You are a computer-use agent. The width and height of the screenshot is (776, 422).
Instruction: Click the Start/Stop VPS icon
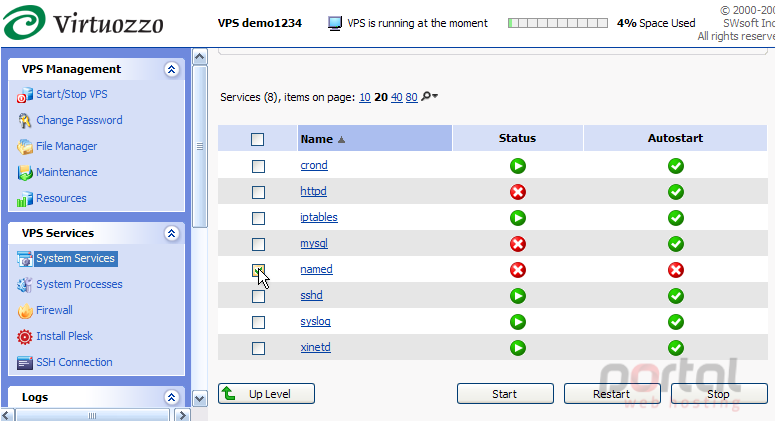(24, 95)
